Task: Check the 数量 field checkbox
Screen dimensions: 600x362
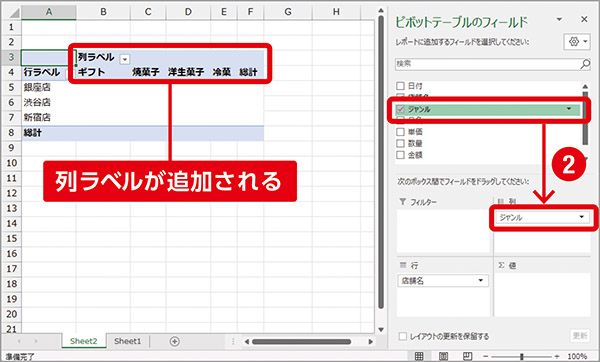Action: (400, 143)
